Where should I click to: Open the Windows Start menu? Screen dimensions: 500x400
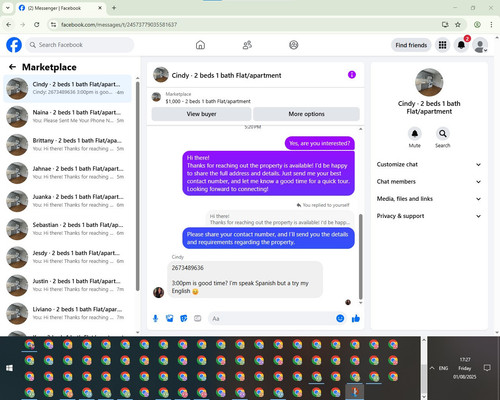click(x=9, y=368)
